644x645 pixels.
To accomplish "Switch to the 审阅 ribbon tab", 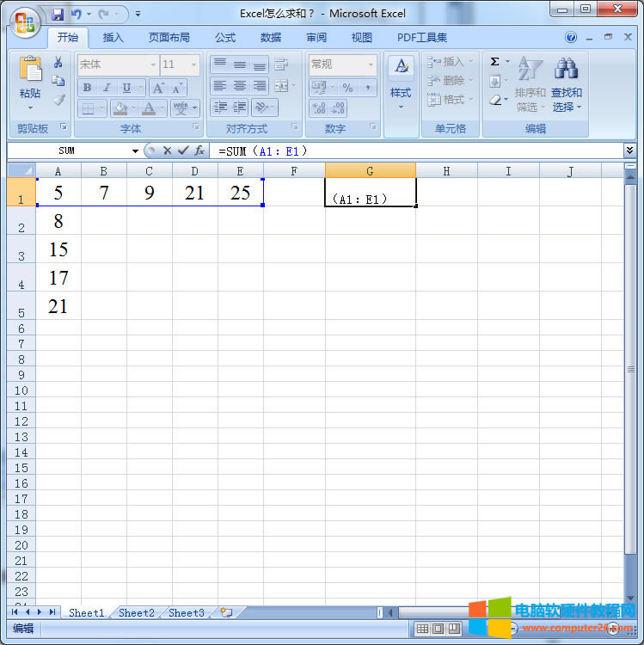I will [316, 38].
